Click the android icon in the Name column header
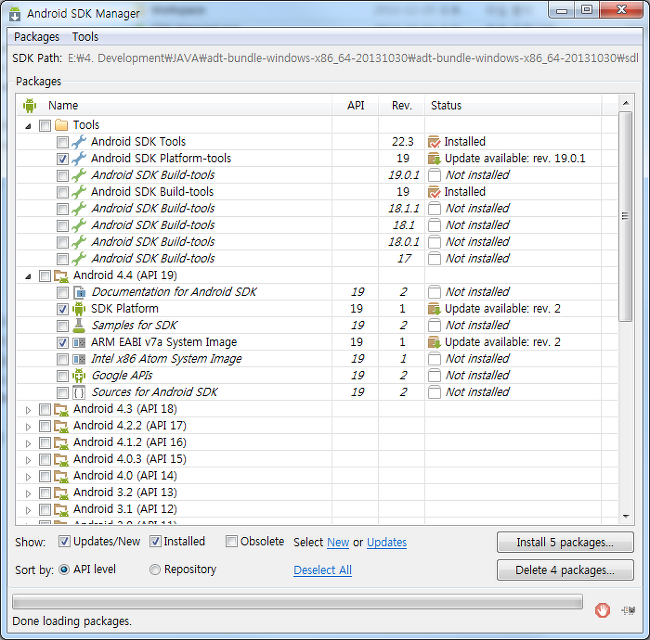The height and width of the screenshot is (640, 650). 29,105
